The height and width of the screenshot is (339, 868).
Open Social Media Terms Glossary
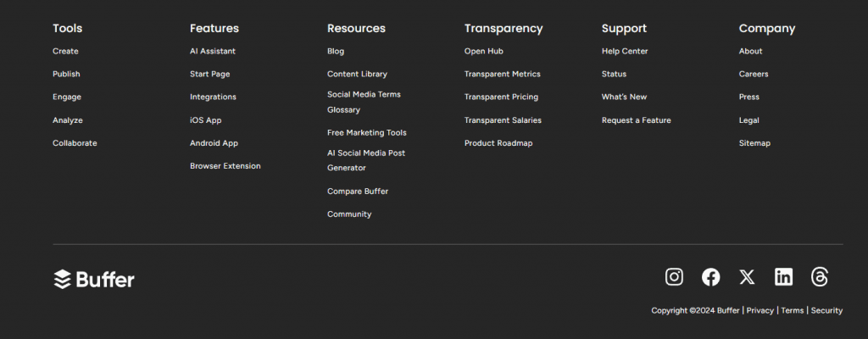pos(364,102)
